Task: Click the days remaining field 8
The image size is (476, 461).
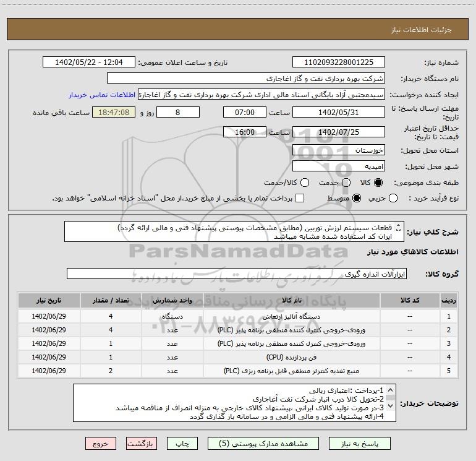Action: (178, 112)
